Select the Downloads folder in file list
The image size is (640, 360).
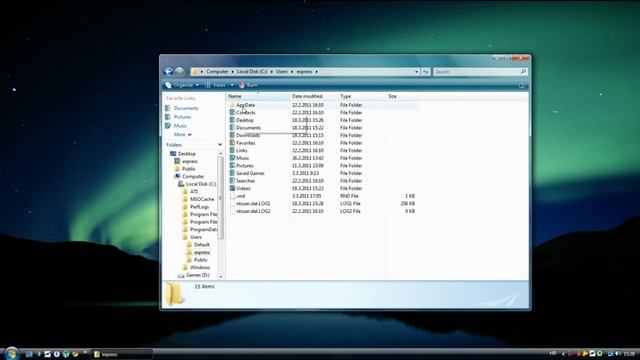coord(248,135)
